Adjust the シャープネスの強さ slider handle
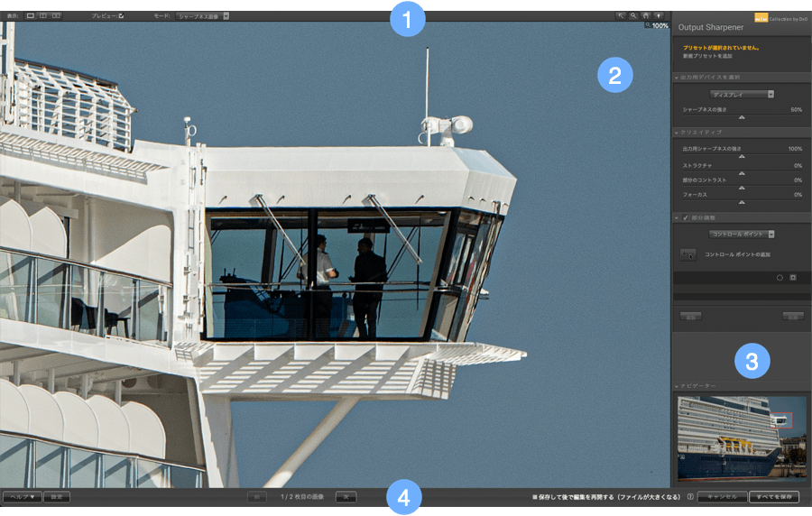The width and height of the screenshot is (812, 516). click(x=742, y=117)
